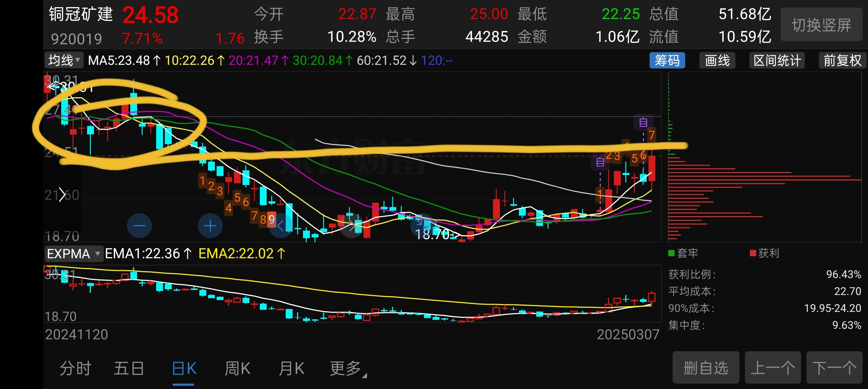Tap the upper purple 自 marker above candles

click(x=643, y=122)
